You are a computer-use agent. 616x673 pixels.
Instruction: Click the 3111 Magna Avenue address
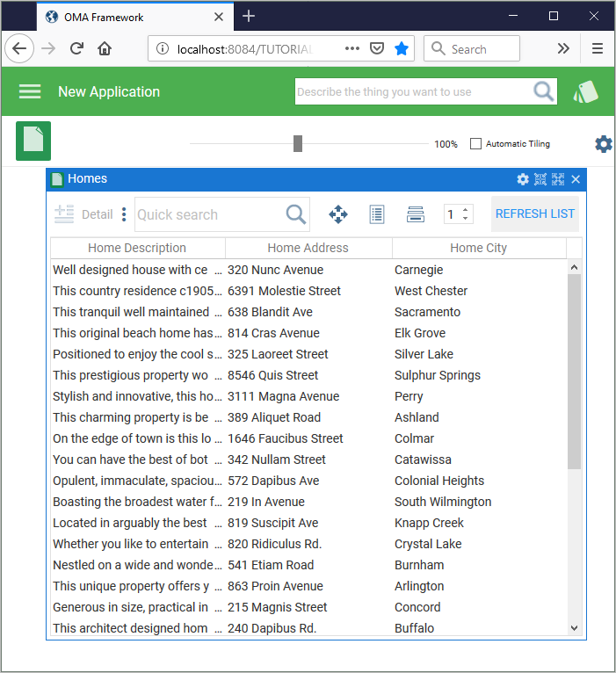(x=283, y=395)
